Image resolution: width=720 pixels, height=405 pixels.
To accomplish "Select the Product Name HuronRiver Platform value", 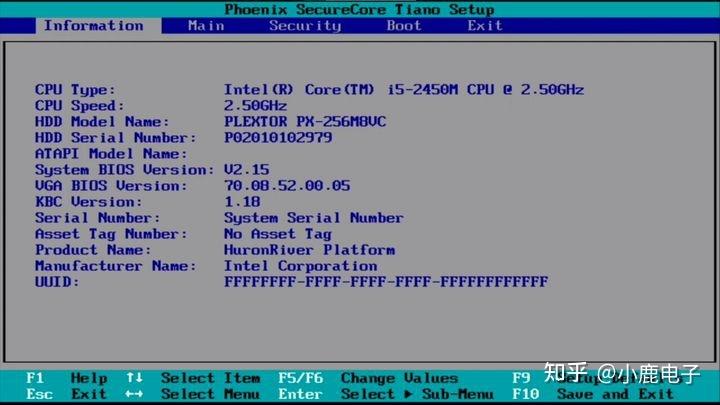I will (x=309, y=250).
